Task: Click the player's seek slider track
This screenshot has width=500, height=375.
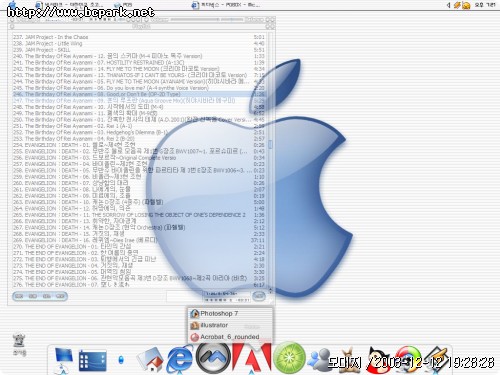Action: [x=195, y=20]
